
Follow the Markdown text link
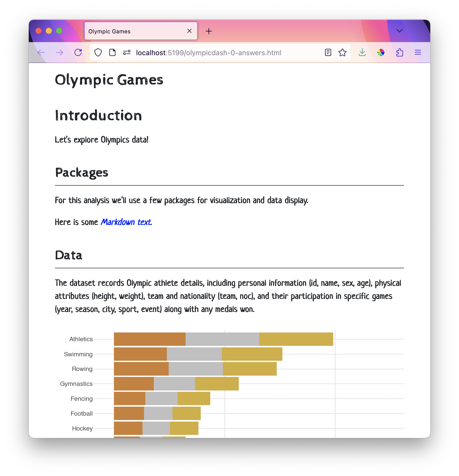point(126,222)
